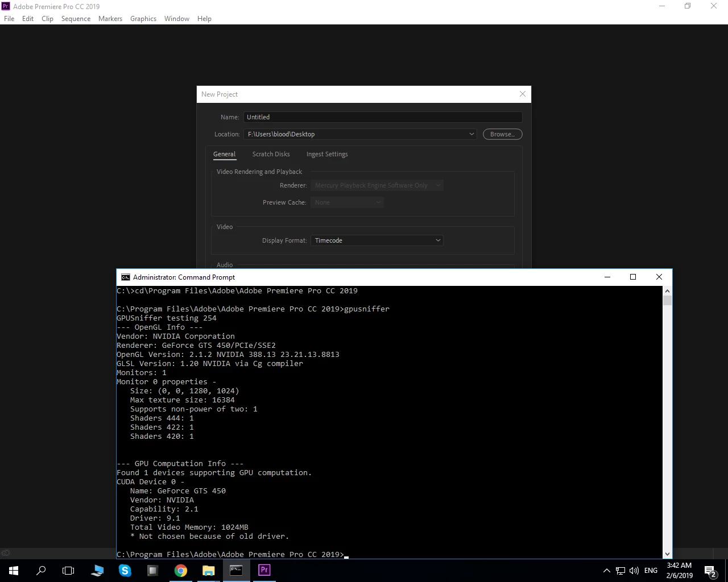Click the gray square taskbar app icon
This screenshot has width=728, height=582.
[x=152, y=570]
